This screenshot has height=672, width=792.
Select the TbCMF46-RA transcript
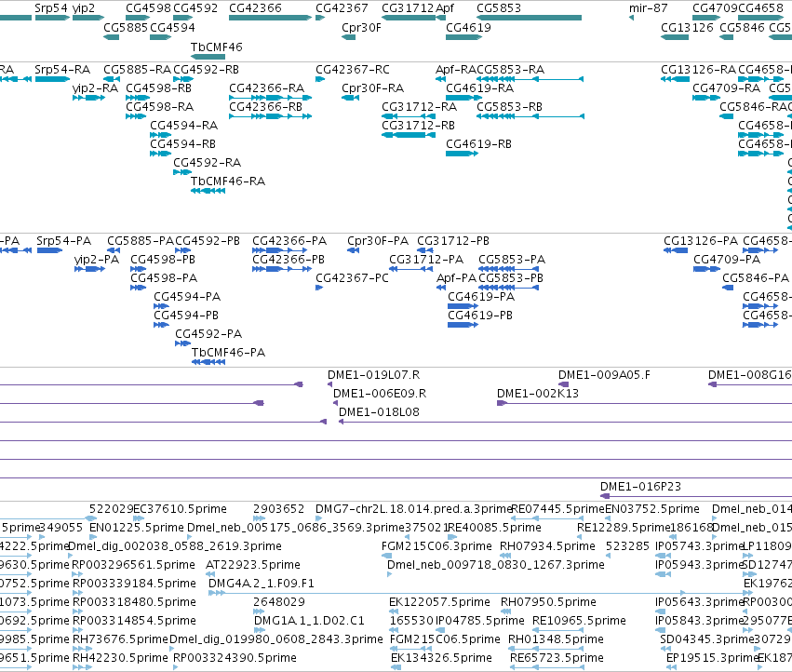pos(208,191)
